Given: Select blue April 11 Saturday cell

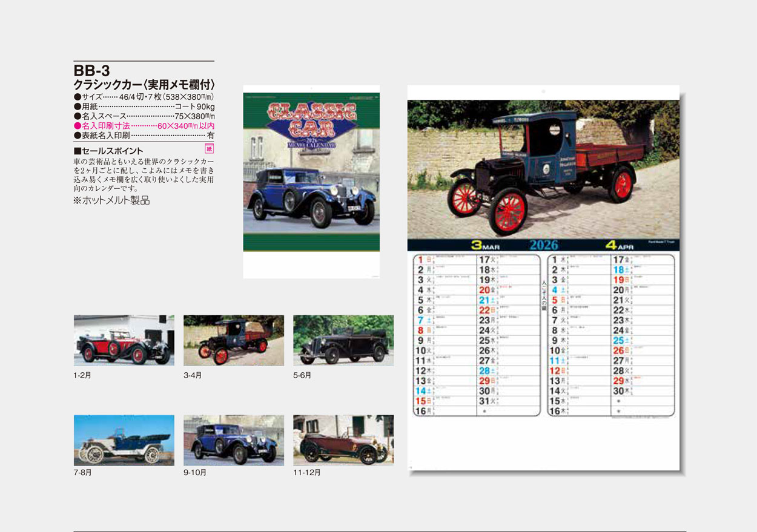Looking at the screenshot, I should point(580,361).
